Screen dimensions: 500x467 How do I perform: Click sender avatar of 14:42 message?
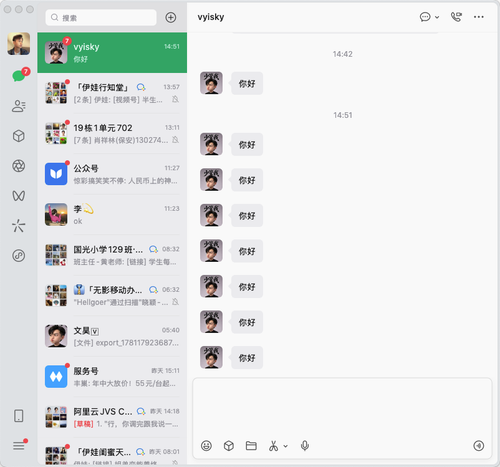[211, 83]
